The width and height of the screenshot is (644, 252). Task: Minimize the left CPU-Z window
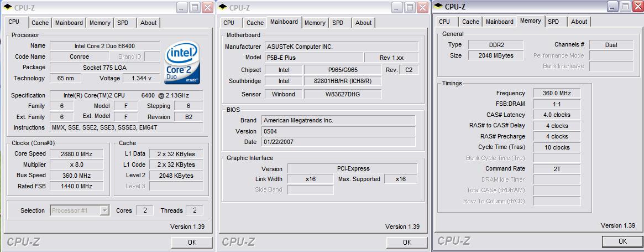pos(182,7)
